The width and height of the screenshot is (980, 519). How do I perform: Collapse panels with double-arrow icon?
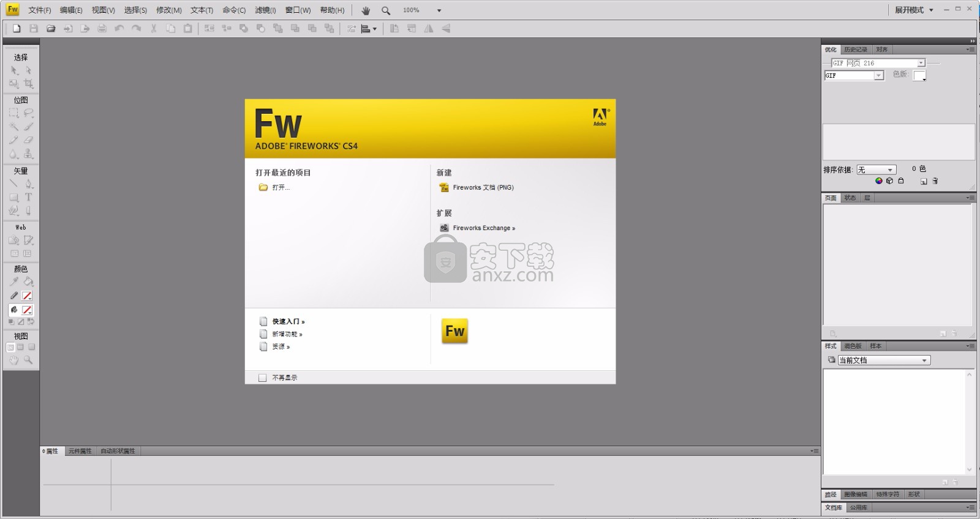point(972,41)
